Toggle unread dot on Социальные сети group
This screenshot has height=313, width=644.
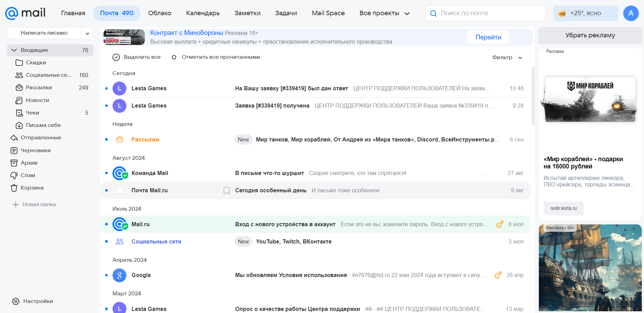click(106, 241)
